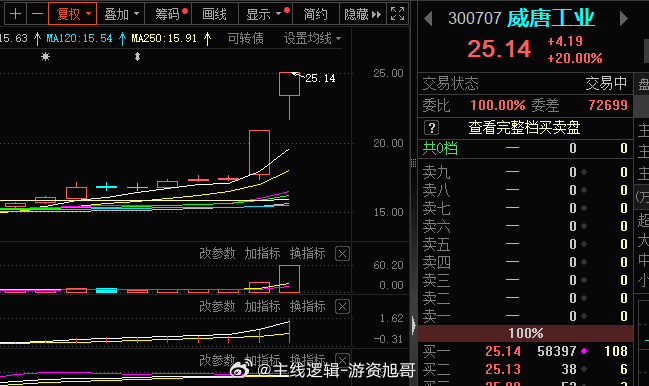Click the diamond icon in 买二 row
Screen dimensions: 649x386
click(x=584, y=369)
